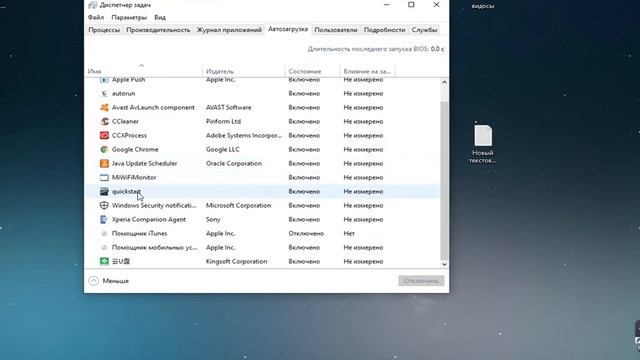Click the Avast AvLaunch component icon
The width and height of the screenshot is (640, 360).
tap(104, 107)
